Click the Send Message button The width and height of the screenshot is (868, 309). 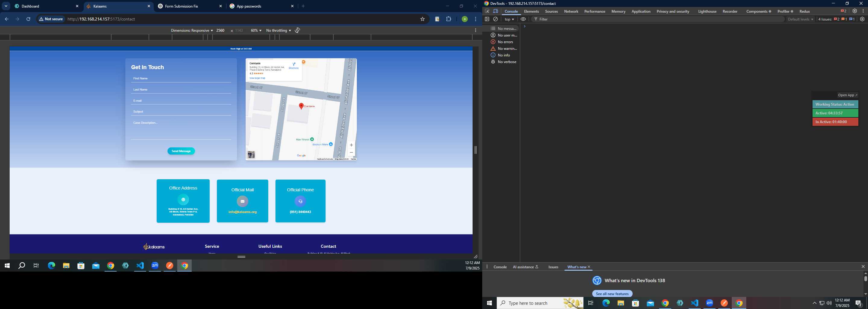(x=181, y=151)
